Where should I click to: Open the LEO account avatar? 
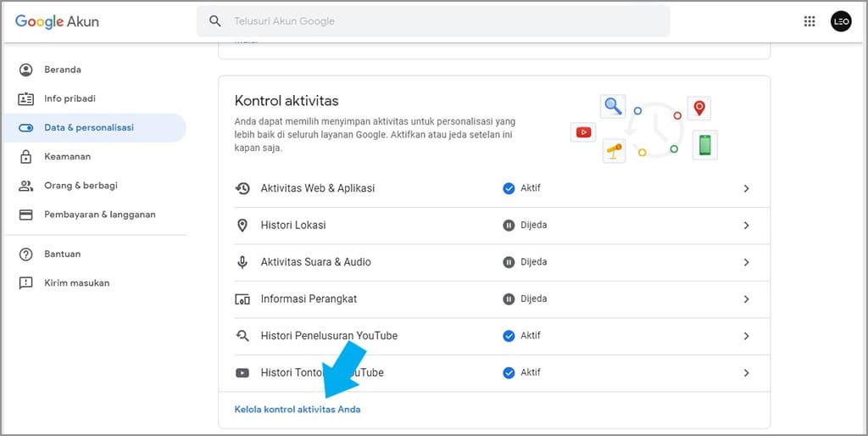840,21
